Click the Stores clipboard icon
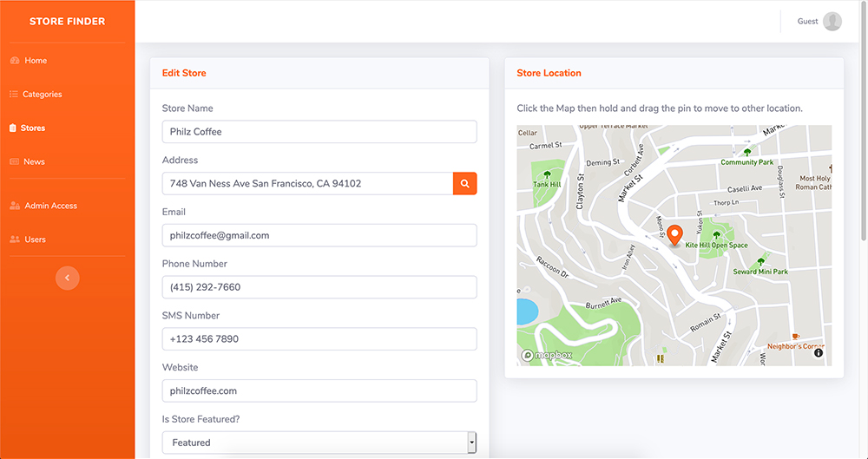868x459 pixels. tap(13, 128)
